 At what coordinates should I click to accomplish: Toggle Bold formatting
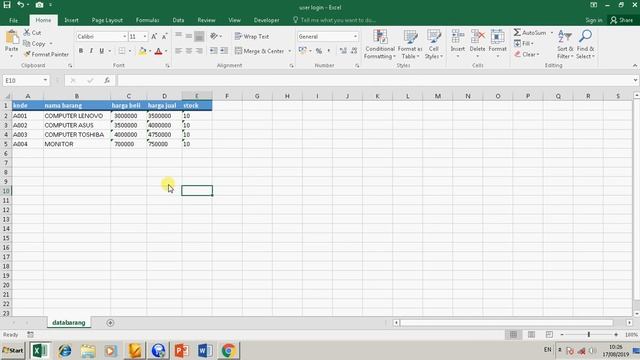(x=81, y=51)
